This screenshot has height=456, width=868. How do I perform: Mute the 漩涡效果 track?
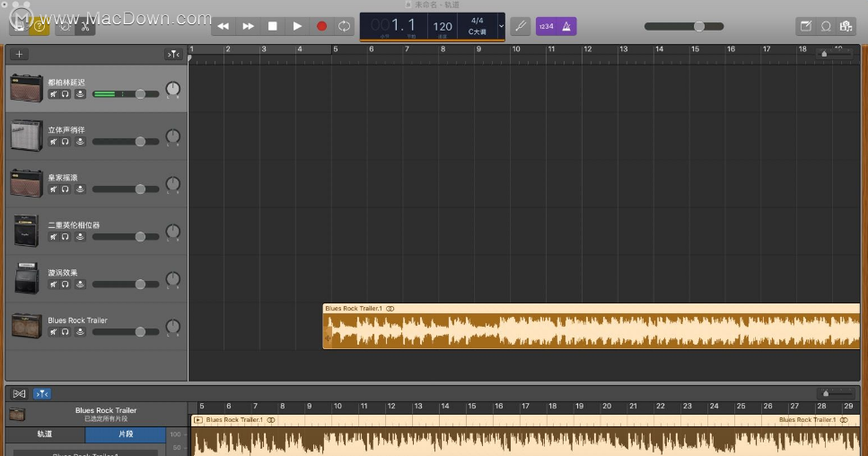pyautogui.click(x=53, y=285)
